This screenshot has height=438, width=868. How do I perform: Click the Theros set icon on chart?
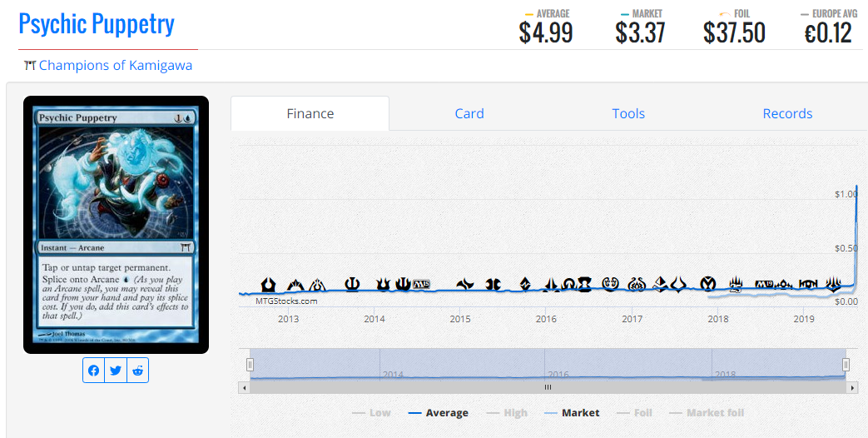click(352, 285)
